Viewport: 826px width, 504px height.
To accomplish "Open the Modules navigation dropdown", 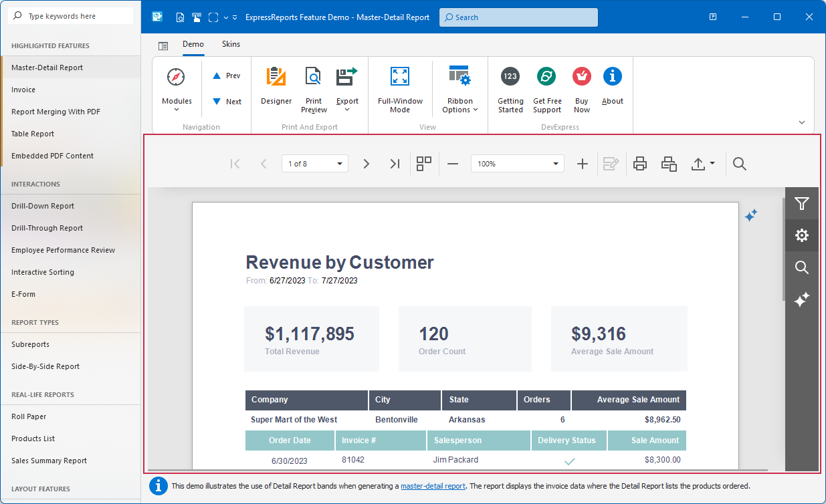I will click(x=177, y=88).
